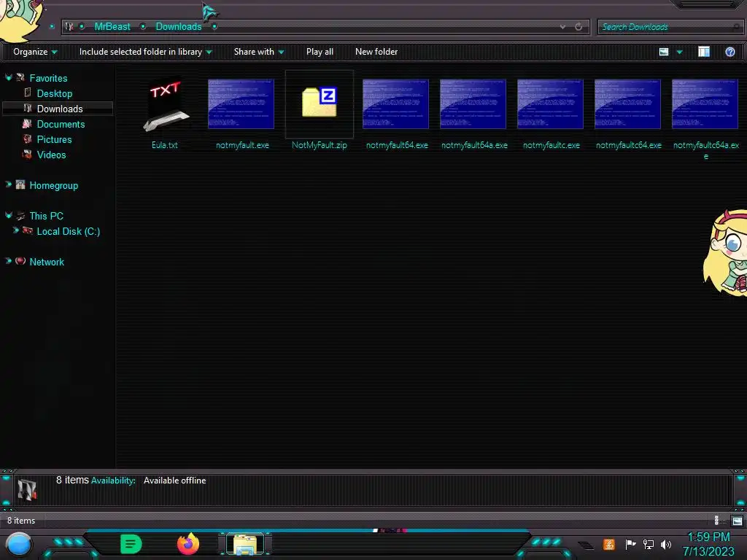
Task: Open Local Disk (C:) in navigation pane
Action: (x=68, y=231)
